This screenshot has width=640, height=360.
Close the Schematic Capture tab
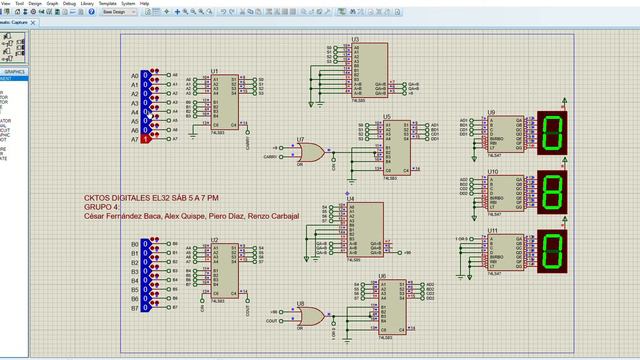click(x=33, y=23)
